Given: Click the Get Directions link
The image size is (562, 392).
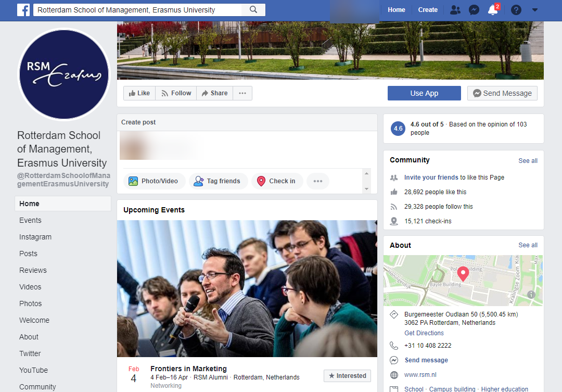Looking at the screenshot, I should tap(424, 333).
